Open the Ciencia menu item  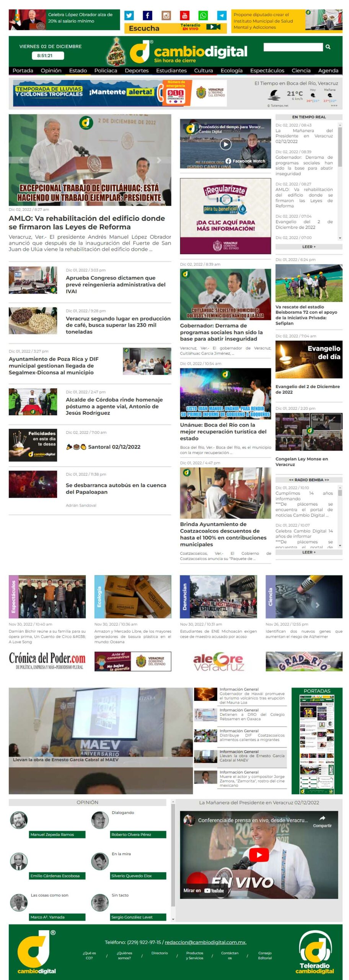coord(301,70)
